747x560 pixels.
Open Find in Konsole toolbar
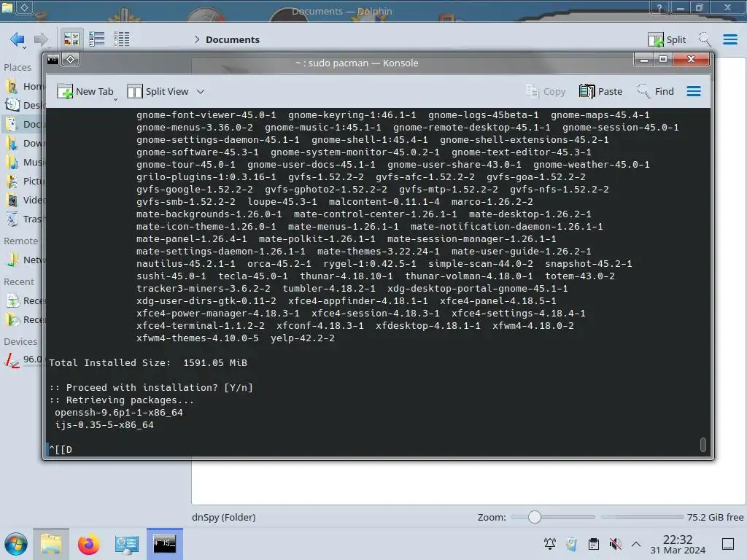click(x=656, y=91)
